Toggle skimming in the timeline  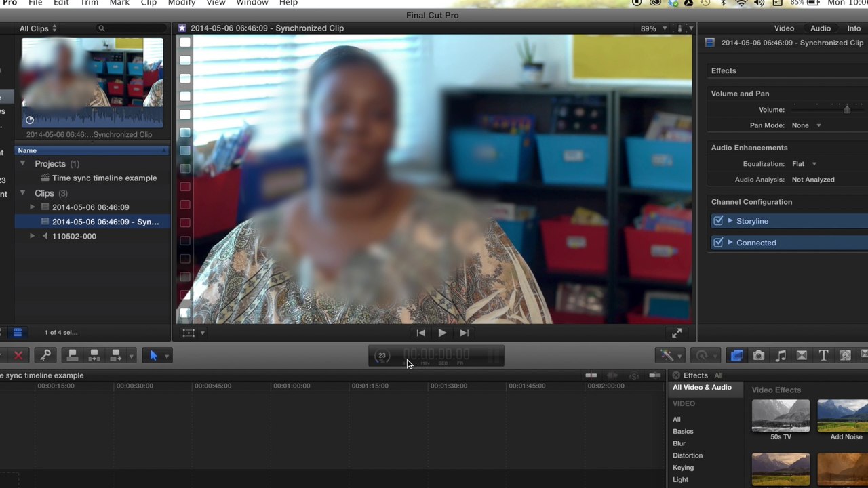(591, 375)
